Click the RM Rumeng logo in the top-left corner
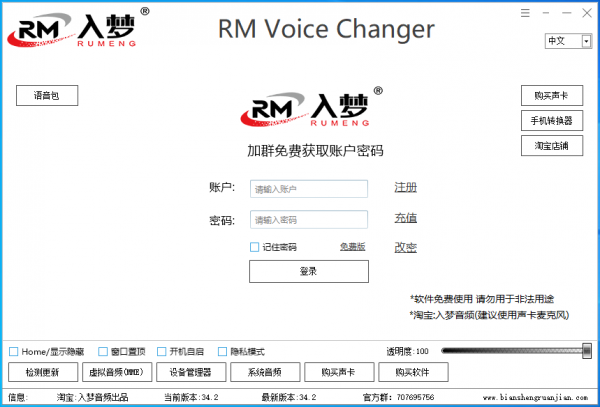 click(78, 28)
